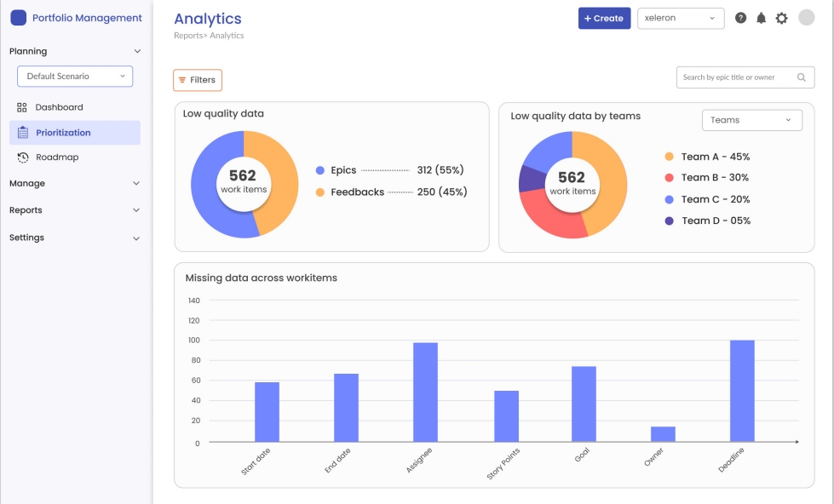Open settings using the gear icon
834x504 pixels.
[x=781, y=17]
